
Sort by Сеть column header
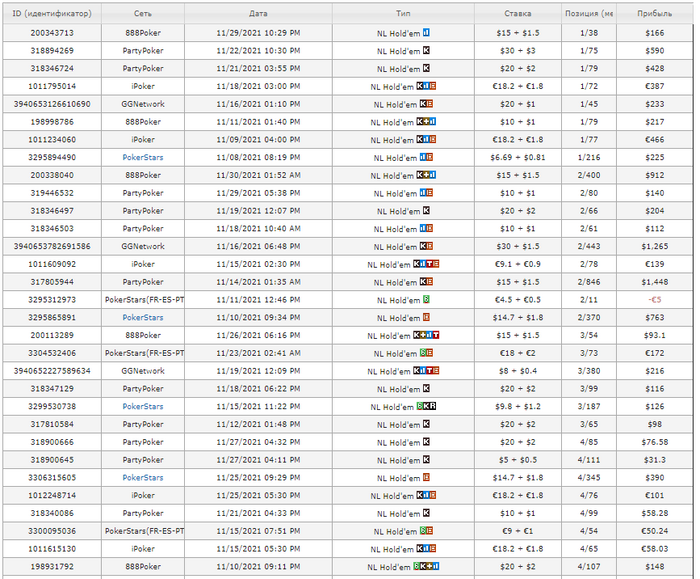tap(143, 13)
